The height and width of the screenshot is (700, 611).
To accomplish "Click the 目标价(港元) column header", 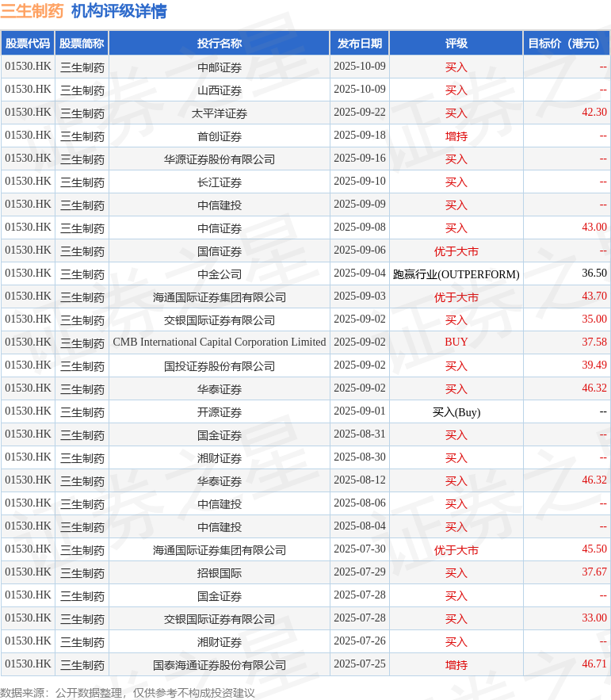I will pyautogui.click(x=567, y=44).
